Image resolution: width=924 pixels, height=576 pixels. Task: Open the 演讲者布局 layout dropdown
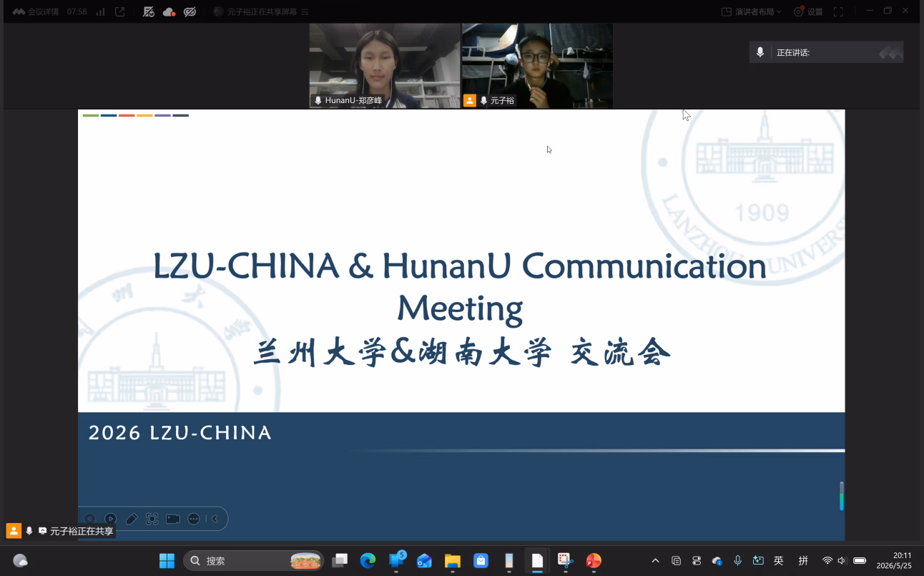point(752,11)
